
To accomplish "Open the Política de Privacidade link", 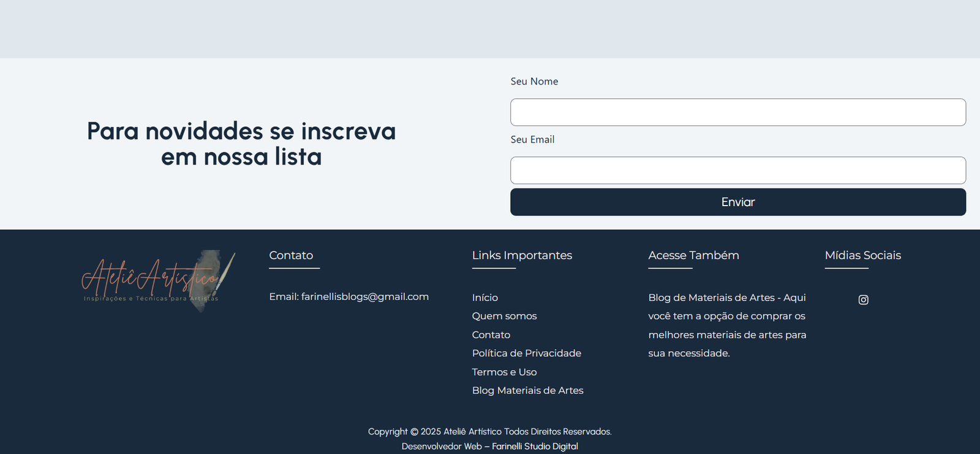I will (526, 354).
